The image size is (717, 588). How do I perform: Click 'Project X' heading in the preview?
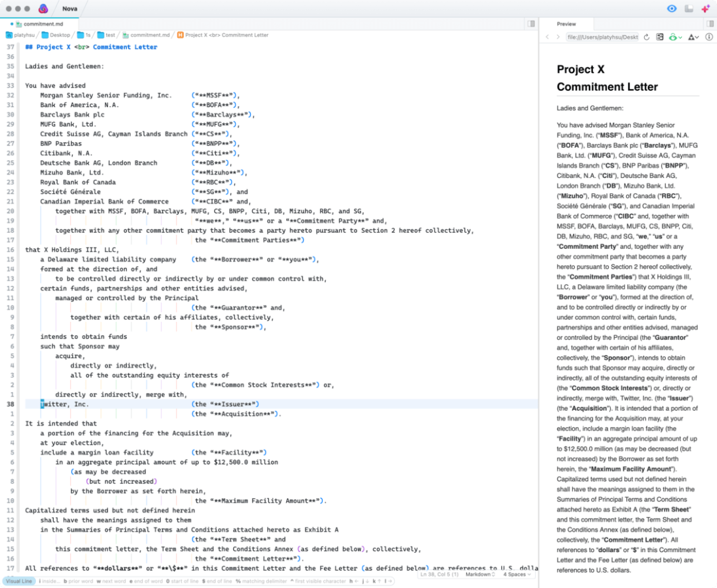click(x=580, y=70)
